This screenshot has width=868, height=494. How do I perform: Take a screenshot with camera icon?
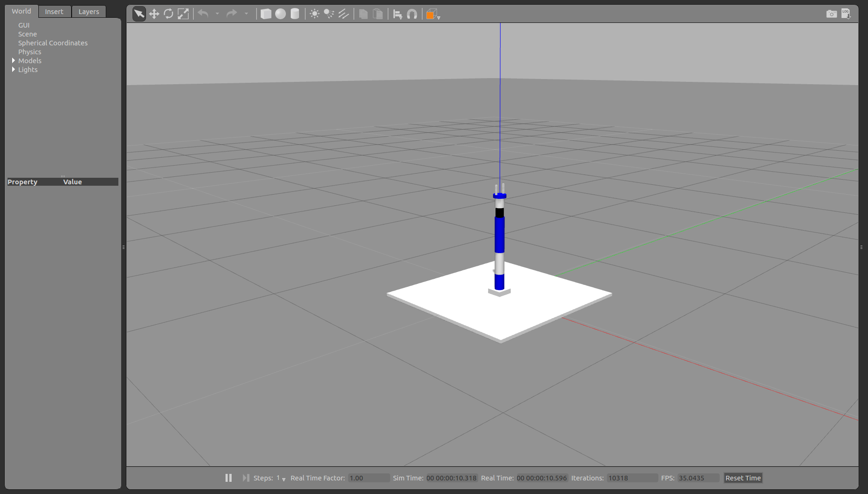(832, 14)
